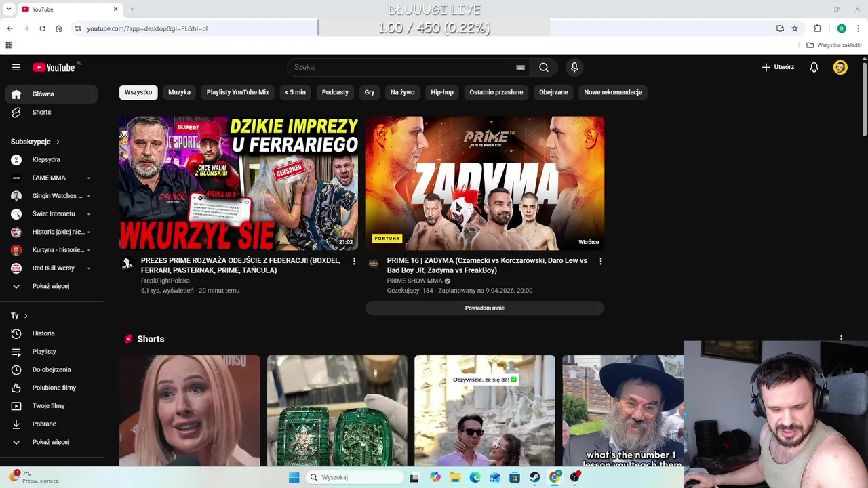Expand Pokaż więcej under subscriptions
Viewport: 868px width, 488px height.
point(52,286)
